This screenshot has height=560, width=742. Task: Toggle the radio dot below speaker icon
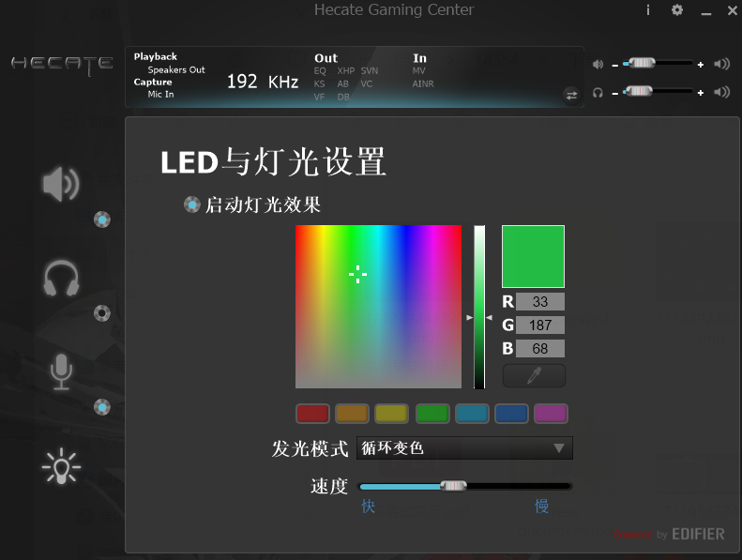click(x=101, y=219)
